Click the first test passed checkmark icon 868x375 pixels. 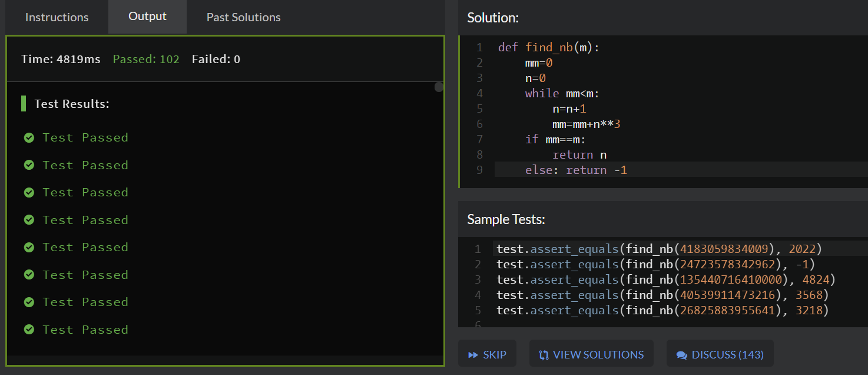29,137
